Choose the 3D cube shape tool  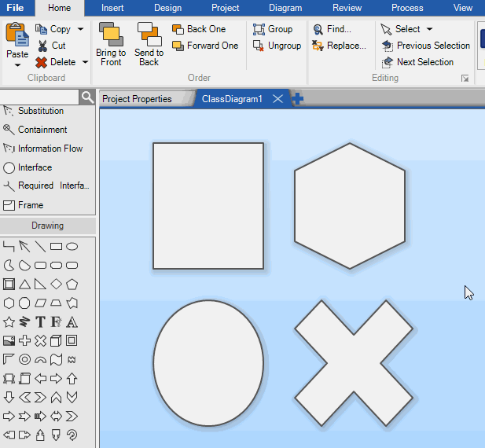pyautogui.click(x=56, y=340)
